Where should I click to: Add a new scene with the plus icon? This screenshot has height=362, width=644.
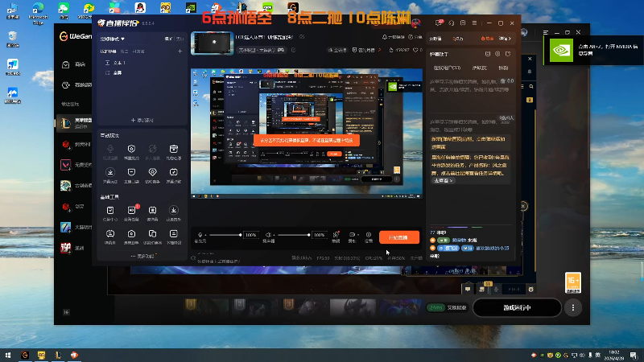[180, 51]
